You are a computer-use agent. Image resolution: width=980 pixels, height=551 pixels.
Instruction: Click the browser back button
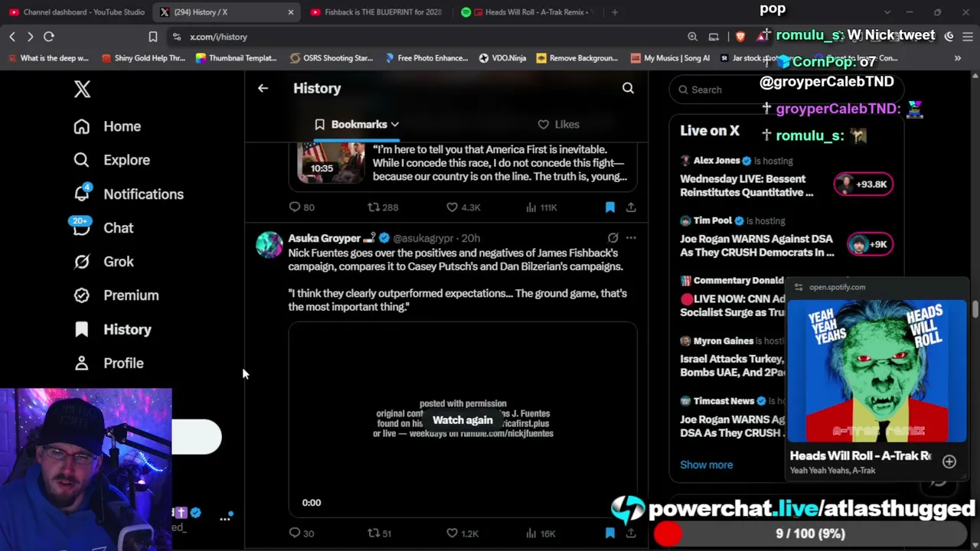coord(12,37)
